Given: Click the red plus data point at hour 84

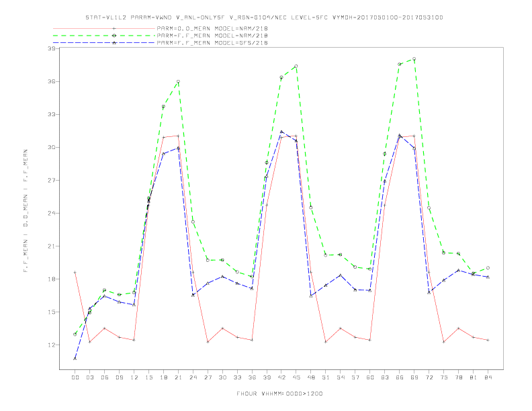Looking at the screenshot, I should pyautogui.click(x=488, y=340).
